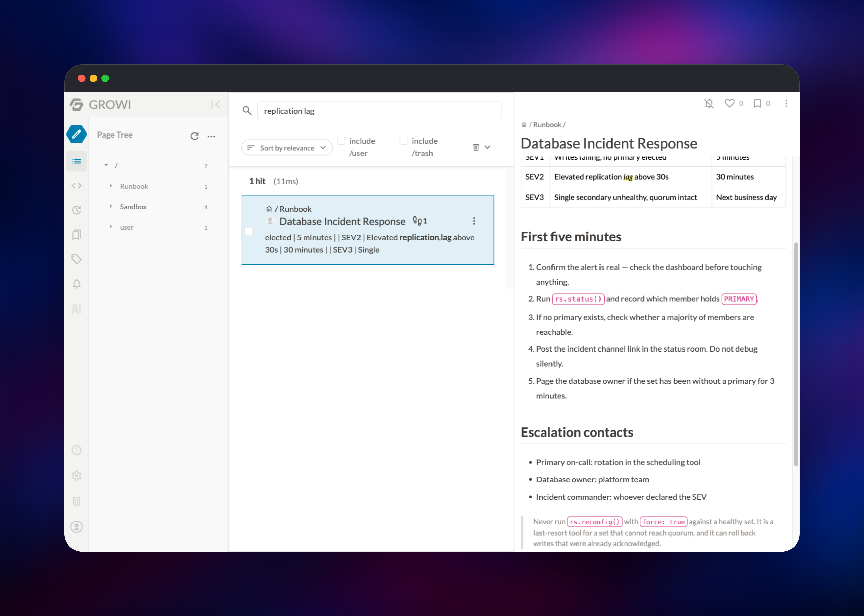This screenshot has width=864, height=616.
Task: Open the Page Tree list icon
Action: coord(77,161)
